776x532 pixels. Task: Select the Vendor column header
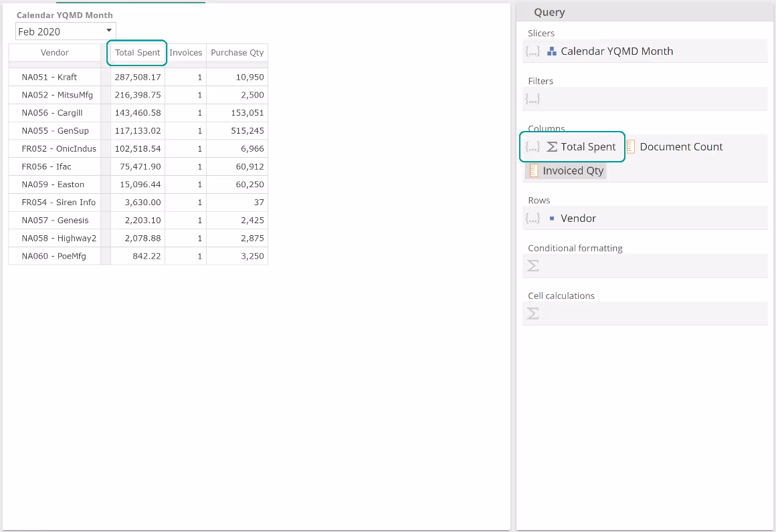pyautogui.click(x=54, y=53)
